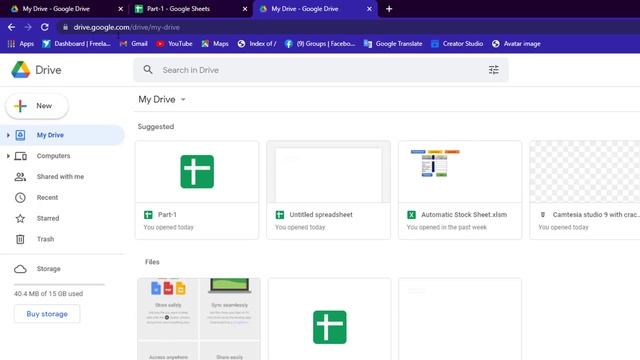Click the site lock icon

[65, 27]
